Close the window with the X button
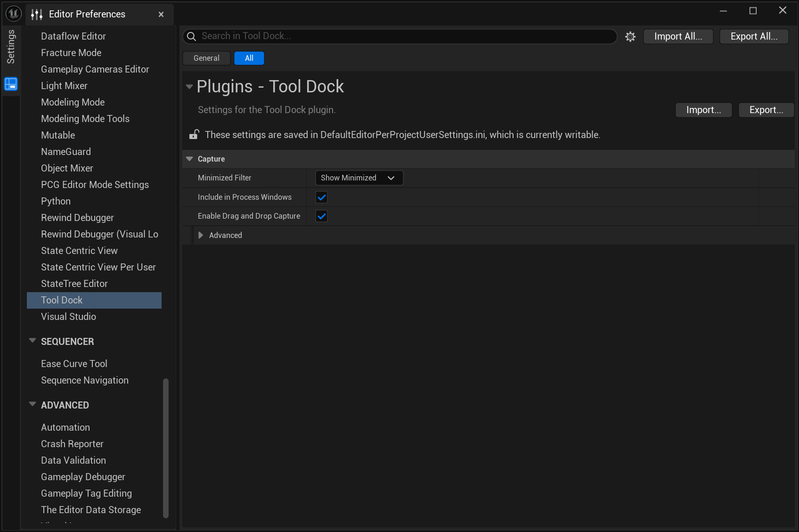This screenshot has height=532, width=799. point(783,10)
